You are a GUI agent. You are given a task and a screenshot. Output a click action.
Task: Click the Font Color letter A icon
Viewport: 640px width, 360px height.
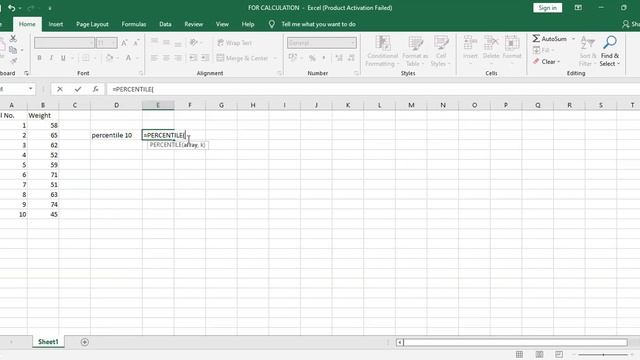tap(128, 58)
